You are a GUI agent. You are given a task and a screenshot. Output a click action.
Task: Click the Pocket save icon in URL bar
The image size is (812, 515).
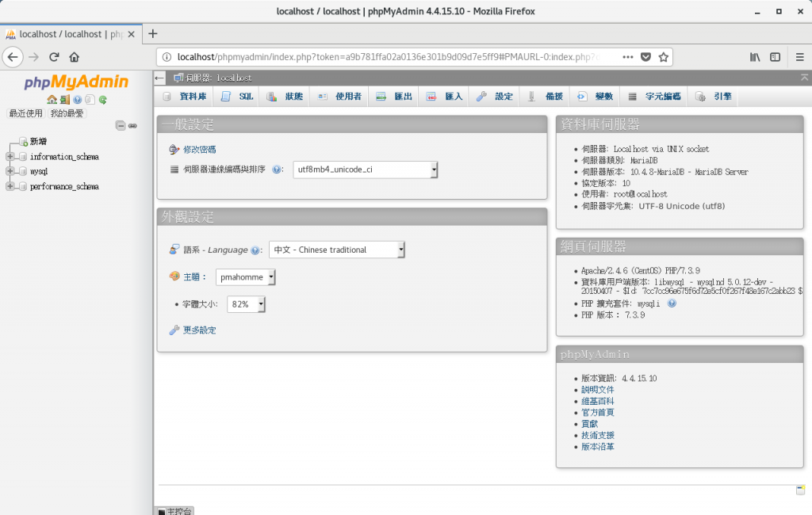(x=645, y=57)
